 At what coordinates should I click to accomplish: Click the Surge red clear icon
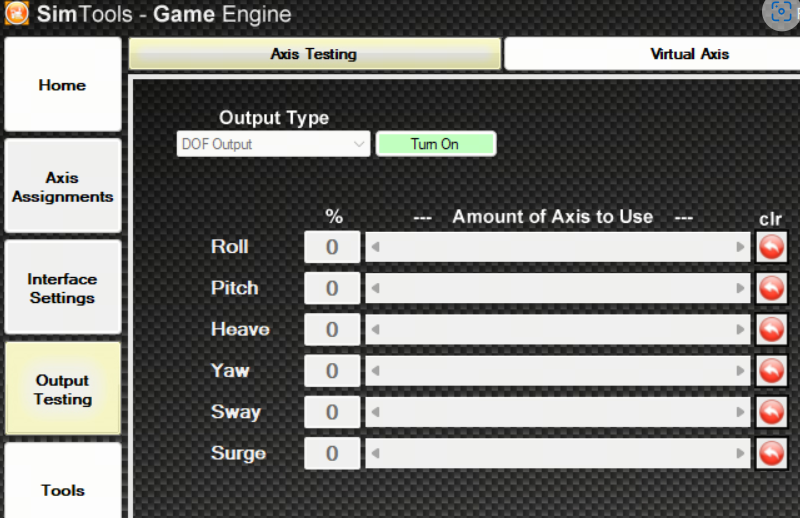pyautogui.click(x=771, y=453)
